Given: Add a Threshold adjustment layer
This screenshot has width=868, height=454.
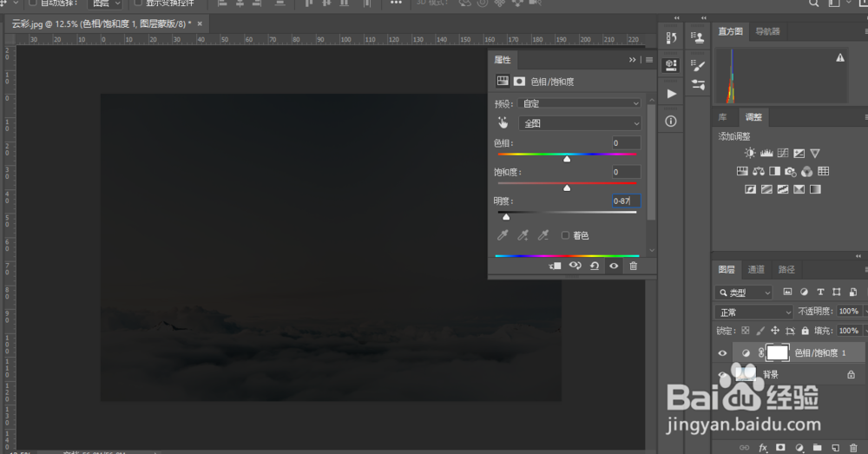Looking at the screenshot, I should coord(783,189).
